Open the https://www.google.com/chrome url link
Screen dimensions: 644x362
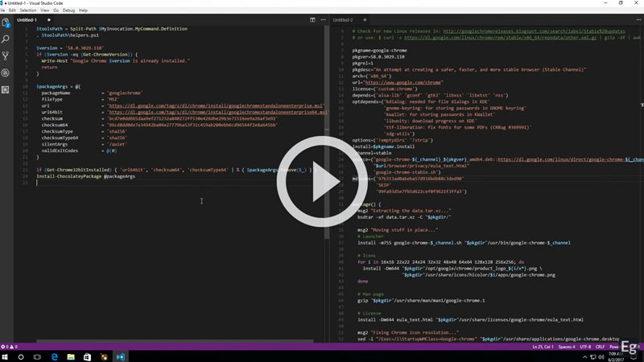coord(403,83)
